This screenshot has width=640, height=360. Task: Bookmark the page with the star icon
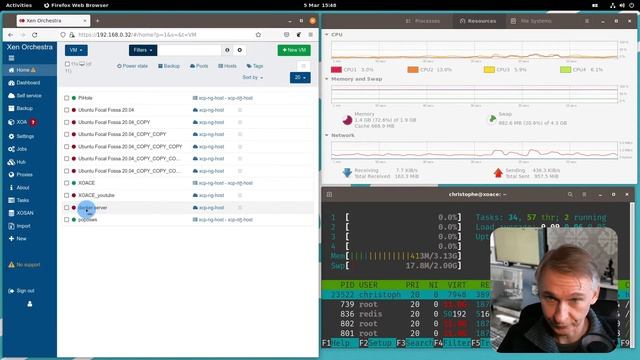[x=258, y=35]
